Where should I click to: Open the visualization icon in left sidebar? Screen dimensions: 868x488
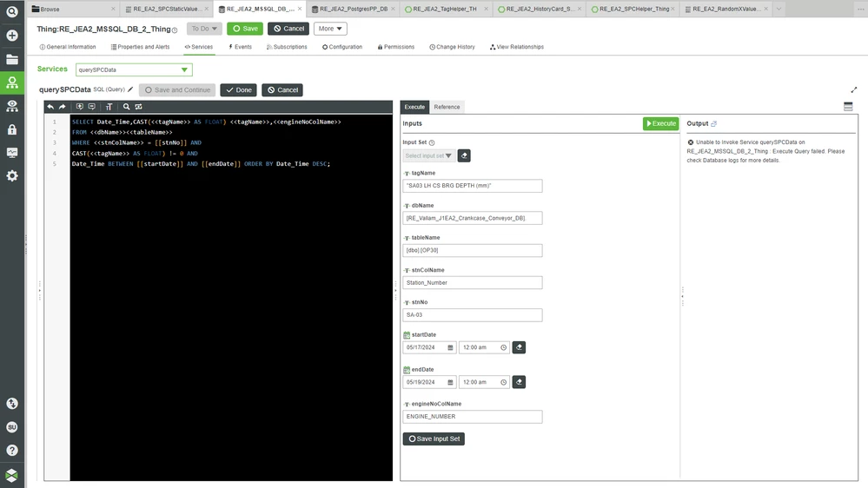11,106
